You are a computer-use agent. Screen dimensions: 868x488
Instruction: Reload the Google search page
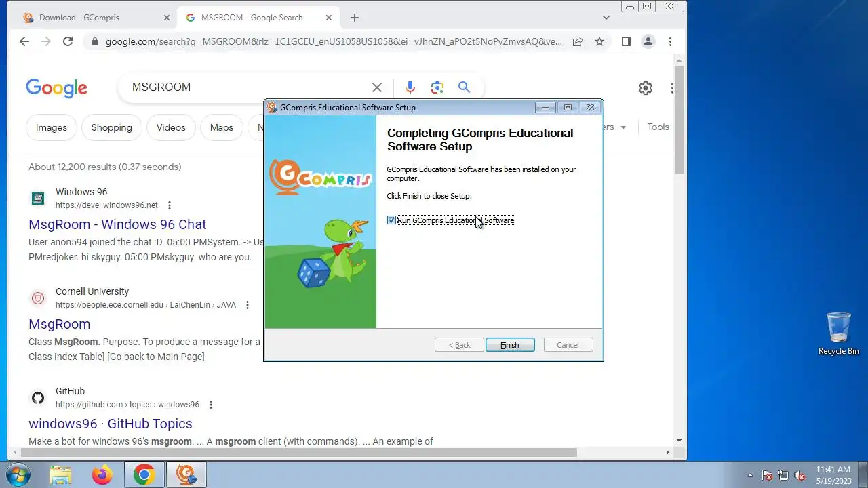(x=68, y=41)
